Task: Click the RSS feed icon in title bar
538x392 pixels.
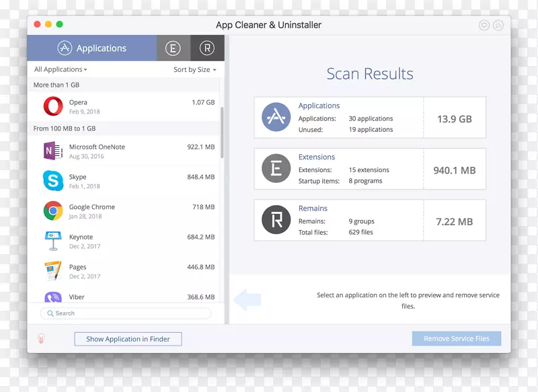Action: tap(498, 26)
